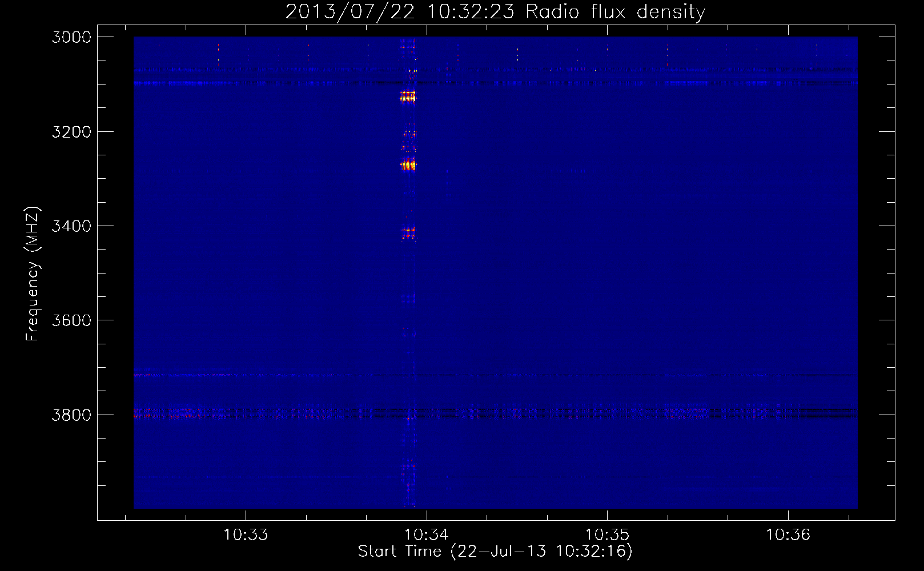
Task: Click the "Start Time (22-Jul-13 10:32:16)" axis title
Action: pos(495,552)
